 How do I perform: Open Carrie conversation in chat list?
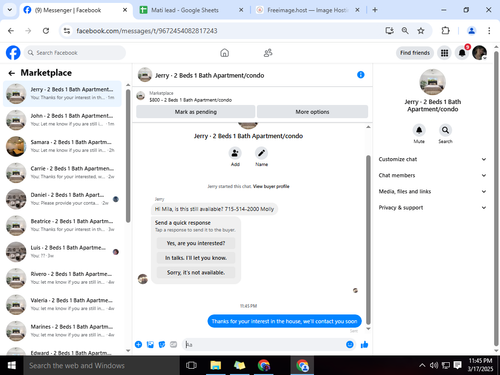click(x=62, y=173)
